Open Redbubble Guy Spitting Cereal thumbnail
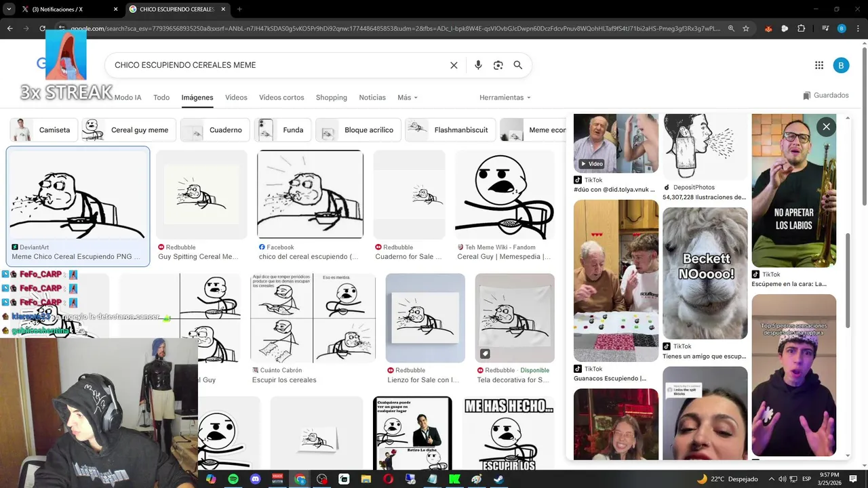This screenshot has height=488, width=868. tap(201, 195)
